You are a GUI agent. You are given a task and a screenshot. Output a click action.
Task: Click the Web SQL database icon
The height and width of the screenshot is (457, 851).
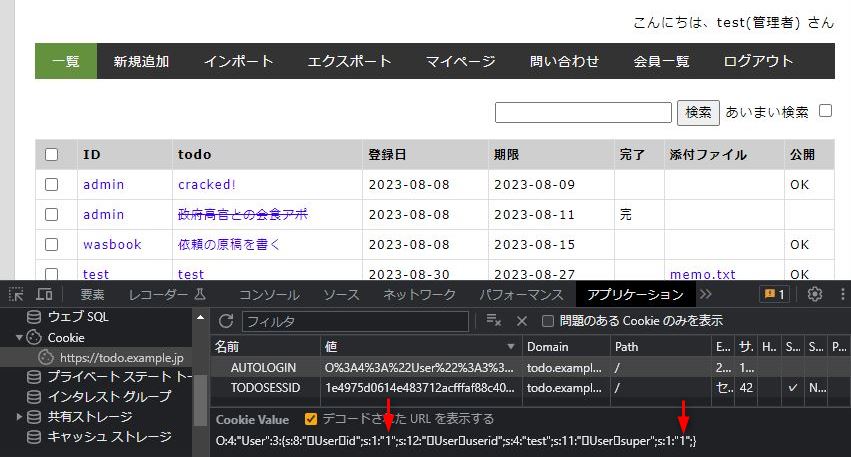coord(34,316)
